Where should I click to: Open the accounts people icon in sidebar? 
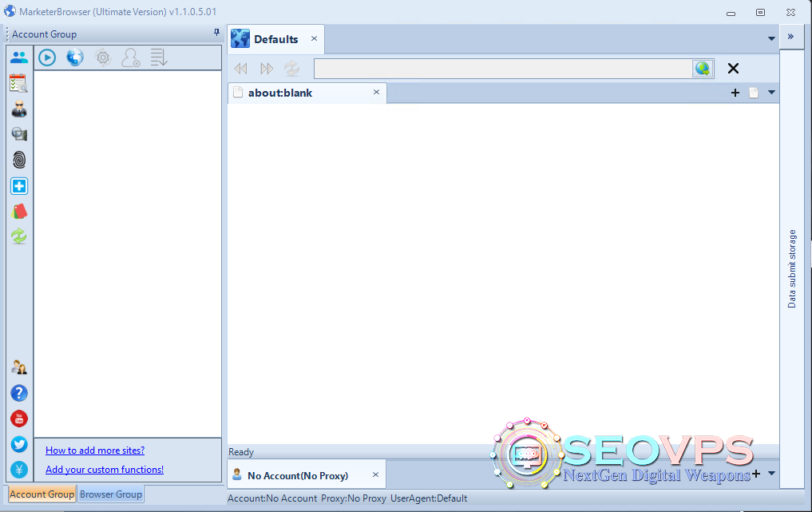tap(19, 58)
